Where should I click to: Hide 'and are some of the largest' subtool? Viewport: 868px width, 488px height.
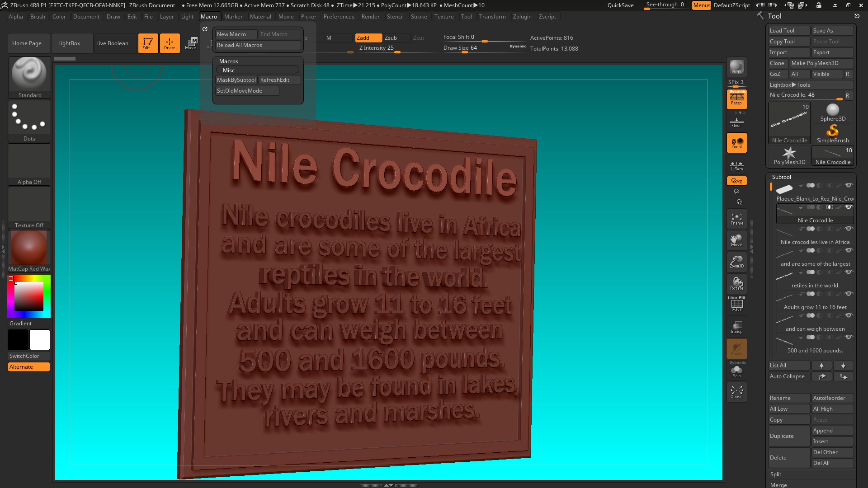(849, 250)
